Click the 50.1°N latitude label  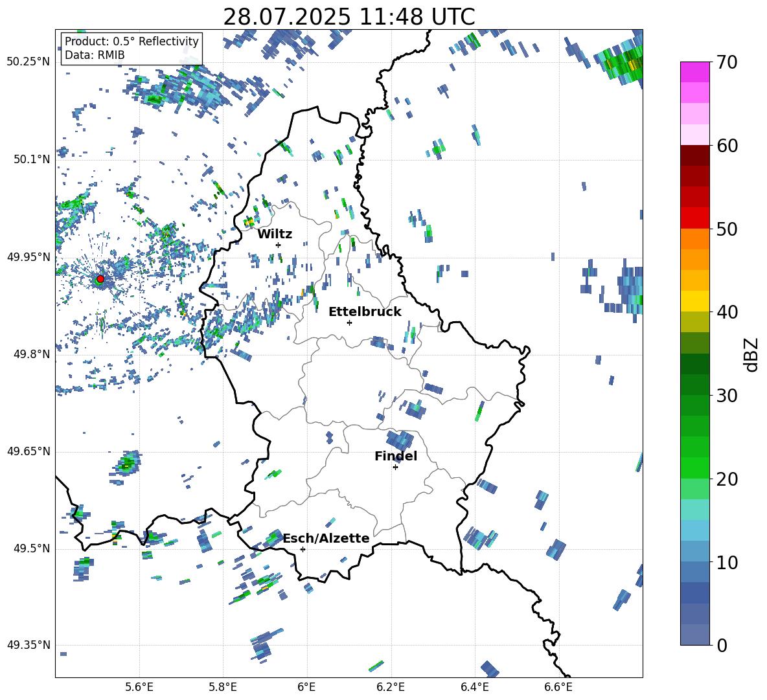32,159
